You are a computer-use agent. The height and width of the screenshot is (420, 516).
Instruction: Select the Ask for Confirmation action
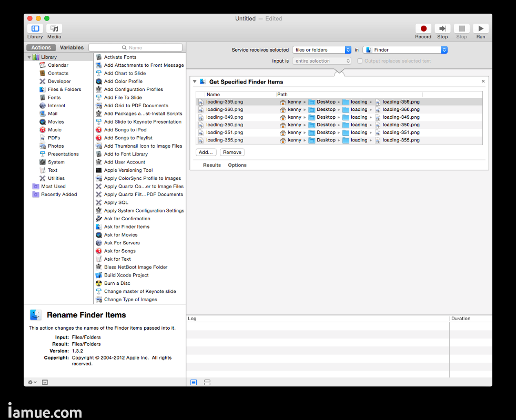(x=127, y=218)
